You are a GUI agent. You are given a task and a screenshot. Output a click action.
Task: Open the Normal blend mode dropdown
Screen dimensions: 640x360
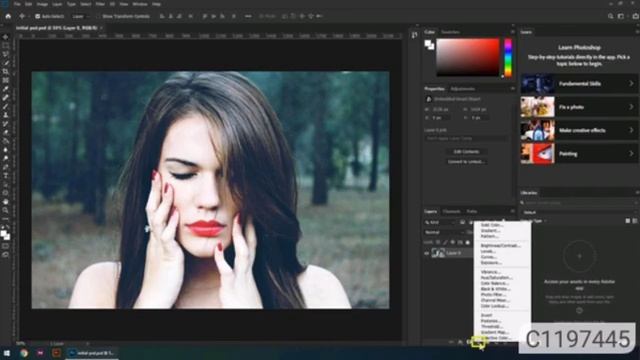coord(444,232)
